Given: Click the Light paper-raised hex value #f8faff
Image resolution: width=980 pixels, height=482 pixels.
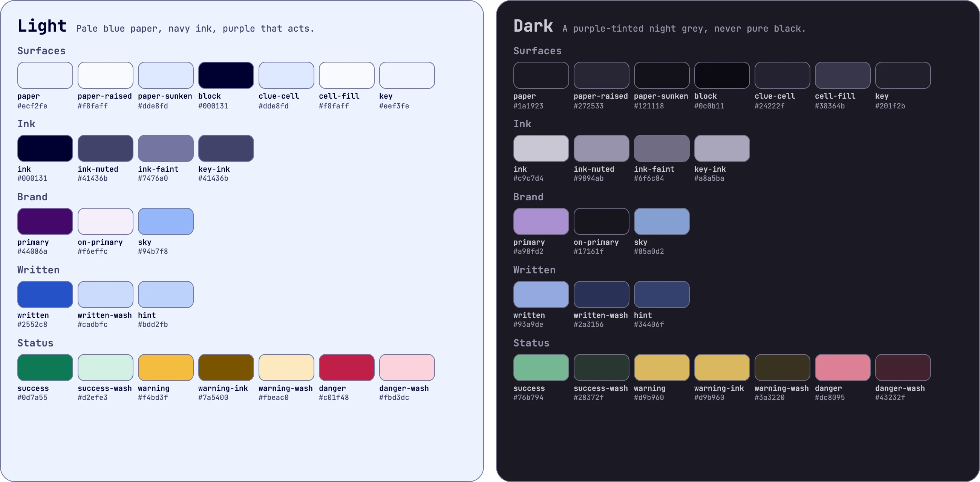Looking at the screenshot, I should [x=92, y=106].
